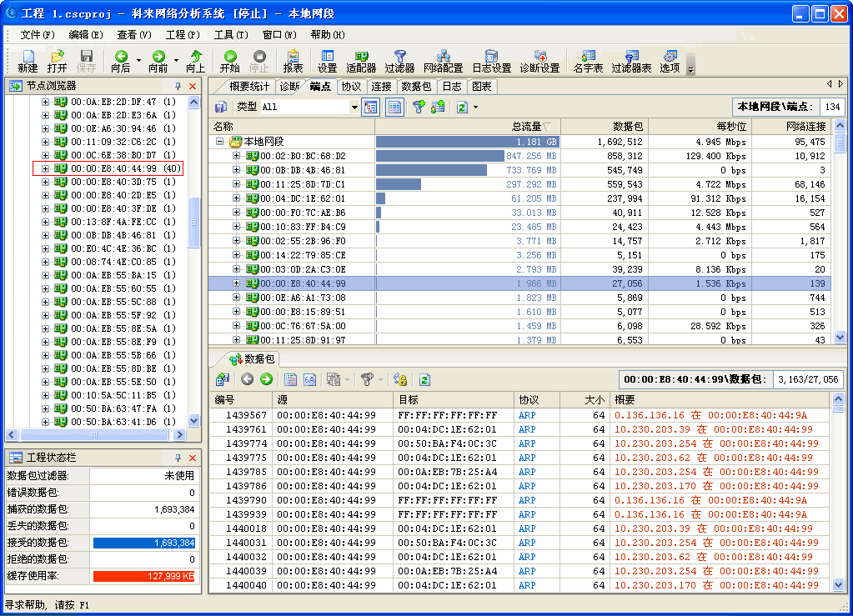Open 网络配置 from the toolbar

pyautogui.click(x=443, y=61)
